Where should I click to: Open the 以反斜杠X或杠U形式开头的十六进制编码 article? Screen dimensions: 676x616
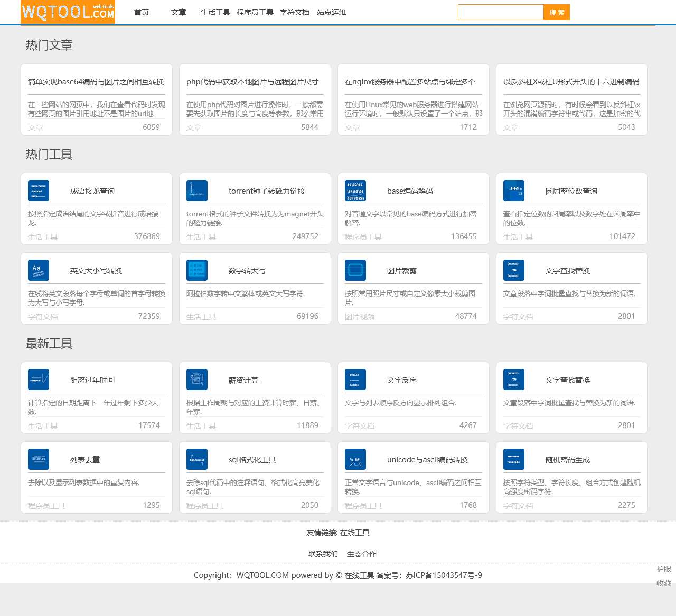coord(571,82)
